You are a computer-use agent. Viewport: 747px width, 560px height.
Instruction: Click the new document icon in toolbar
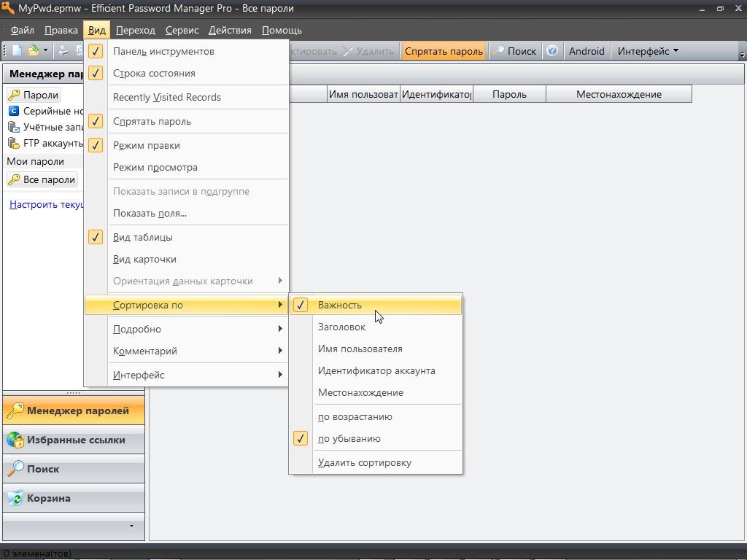pos(18,51)
